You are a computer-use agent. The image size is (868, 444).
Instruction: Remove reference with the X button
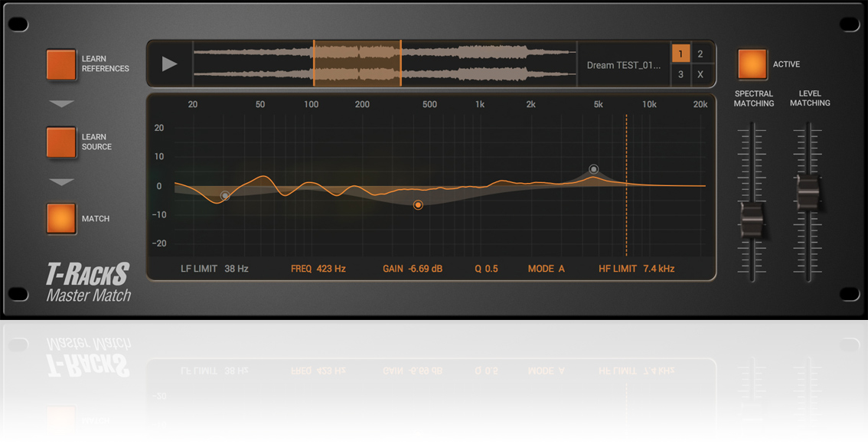click(x=700, y=74)
